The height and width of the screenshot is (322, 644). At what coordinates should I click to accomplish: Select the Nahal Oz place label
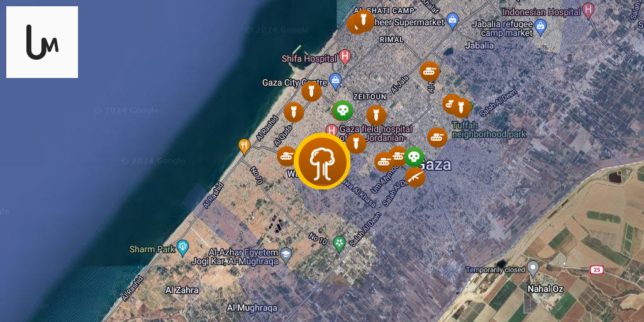[545, 289]
